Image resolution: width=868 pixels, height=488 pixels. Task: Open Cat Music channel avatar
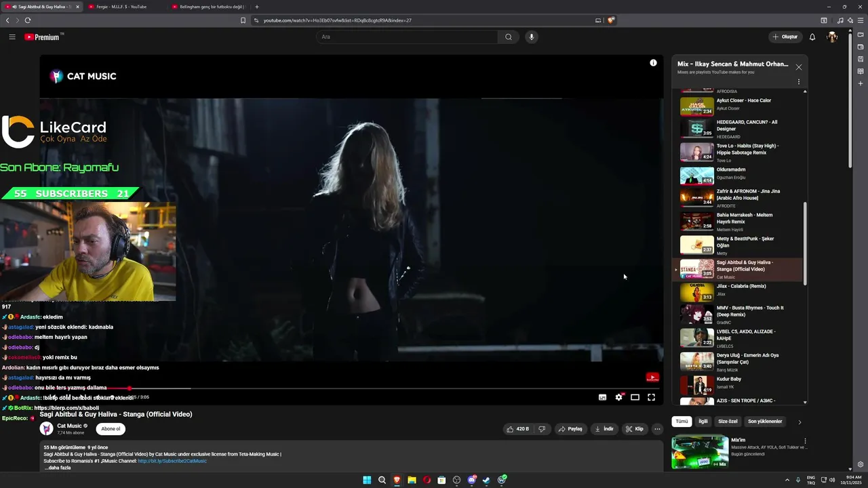[46, 428]
